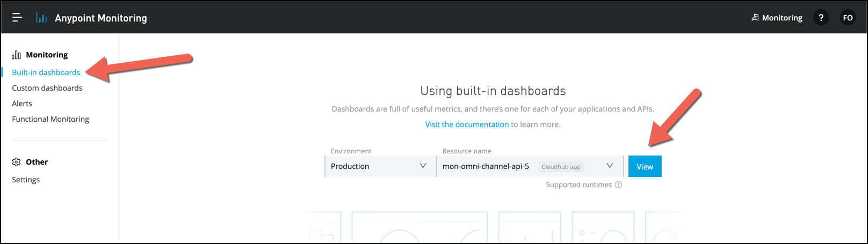Open the help question mark icon

tap(821, 18)
